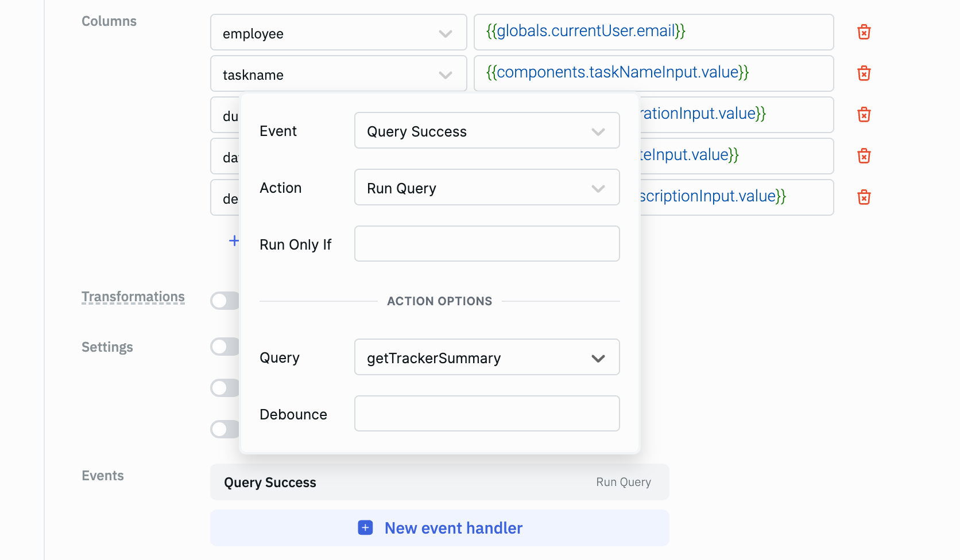The width and height of the screenshot is (960, 560).
Task: Select the Query Success event handler row
Action: tap(439, 483)
